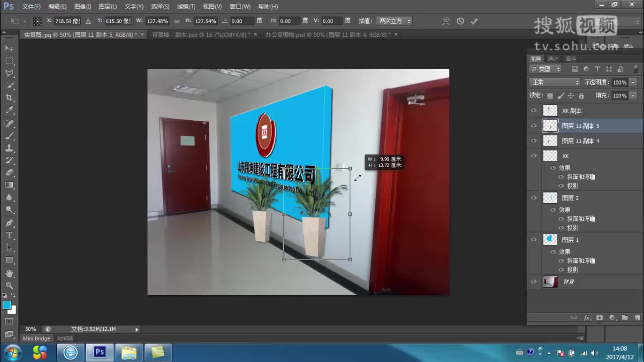
Task: Select the Move tool in the toolbar
Action: 9,48
